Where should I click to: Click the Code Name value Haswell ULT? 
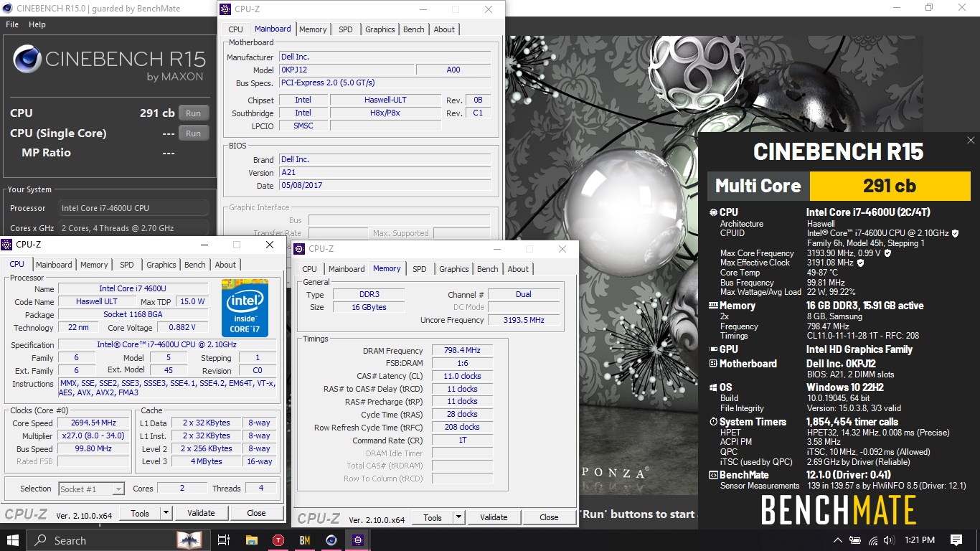click(x=97, y=302)
